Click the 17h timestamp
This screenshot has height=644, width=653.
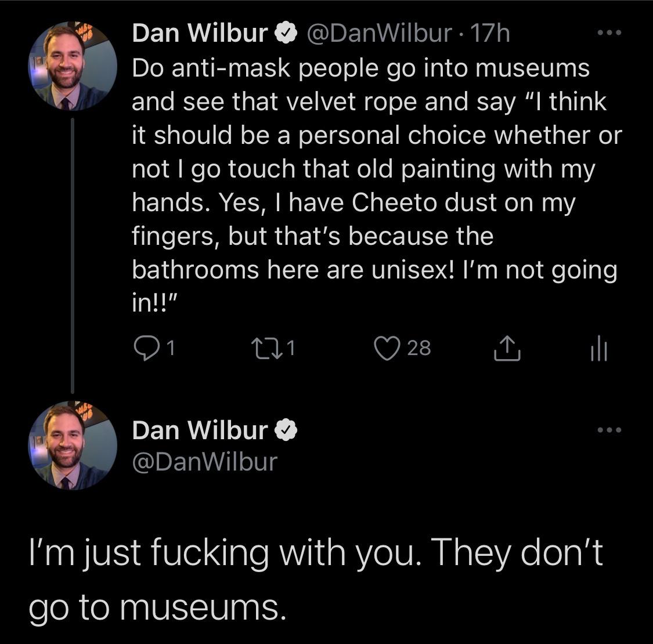click(490, 34)
